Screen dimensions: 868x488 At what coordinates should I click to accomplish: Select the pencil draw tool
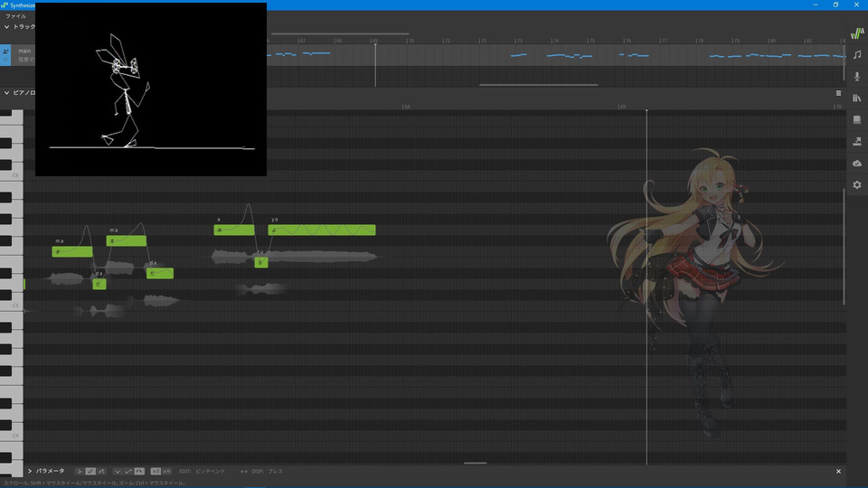coord(90,472)
